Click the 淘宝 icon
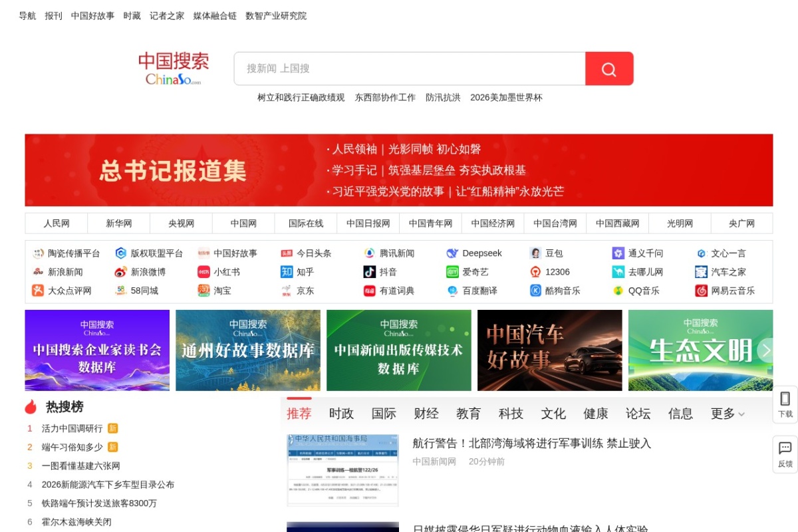798x532 pixels. coord(203,291)
